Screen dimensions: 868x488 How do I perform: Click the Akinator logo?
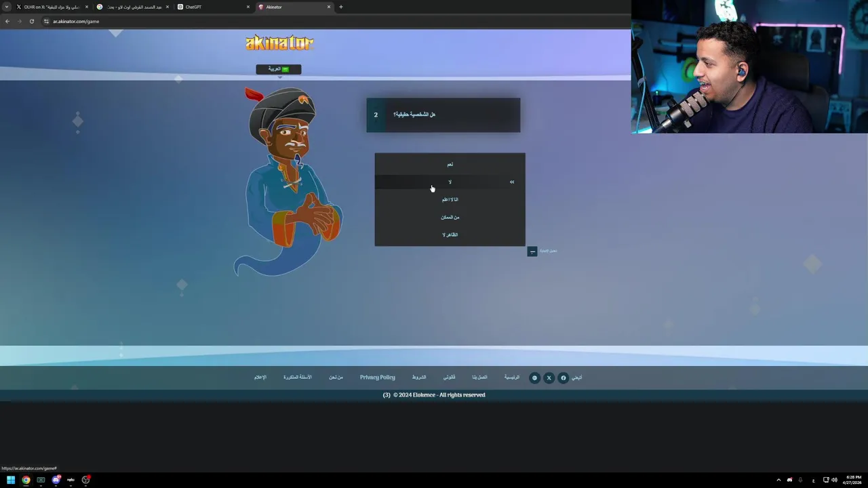[x=279, y=43]
